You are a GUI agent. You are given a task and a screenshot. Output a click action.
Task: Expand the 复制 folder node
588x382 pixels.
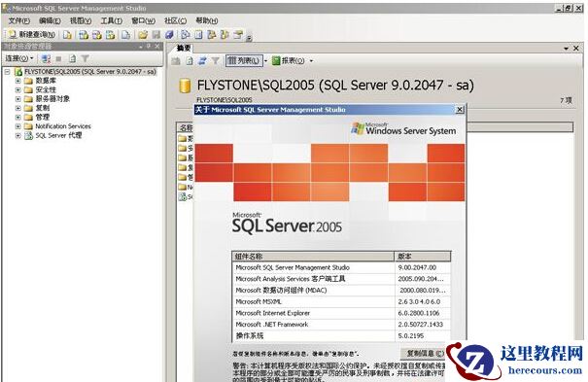pos(17,108)
